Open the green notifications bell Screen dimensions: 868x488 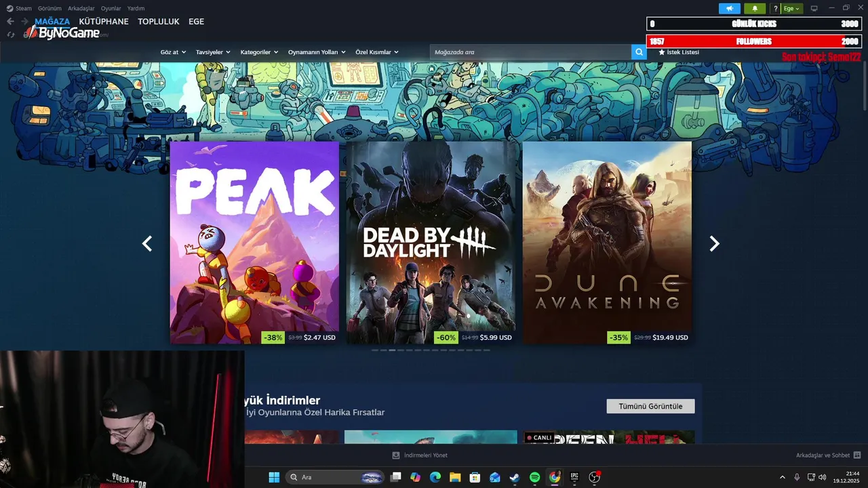pyautogui.click(x=754, y=9)
